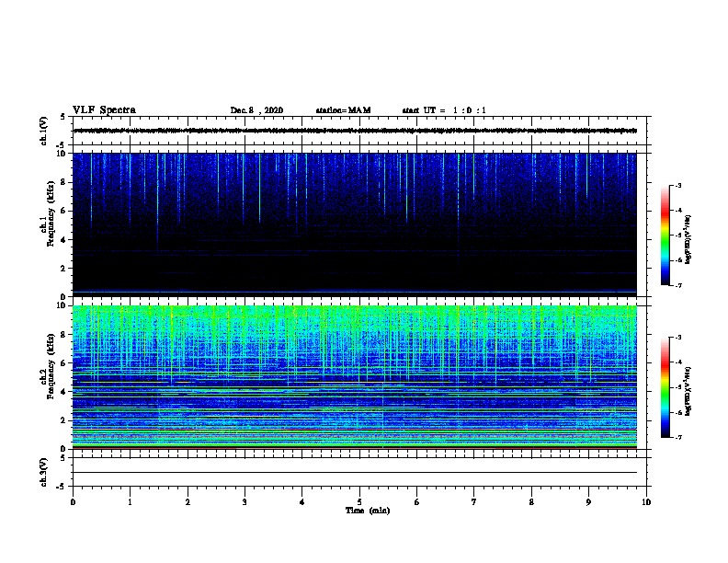Click the "-5" tick on ch.3(V) axis

62,487
